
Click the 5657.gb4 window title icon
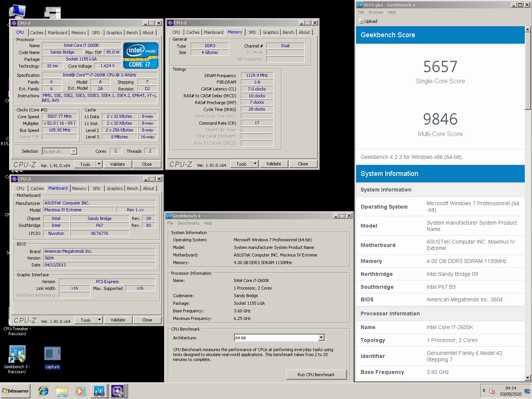360,5
